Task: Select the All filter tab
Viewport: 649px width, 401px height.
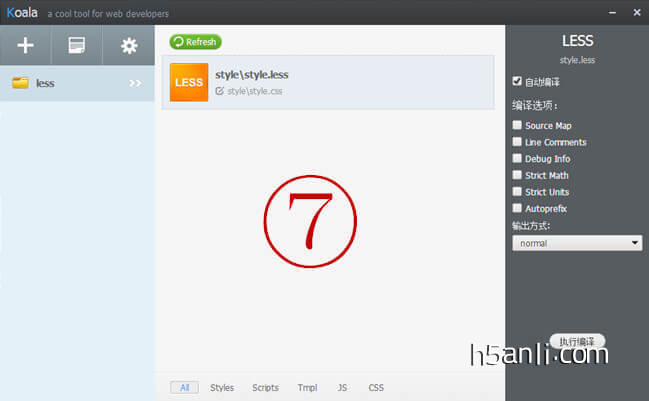Action: [x=184, y=387]
